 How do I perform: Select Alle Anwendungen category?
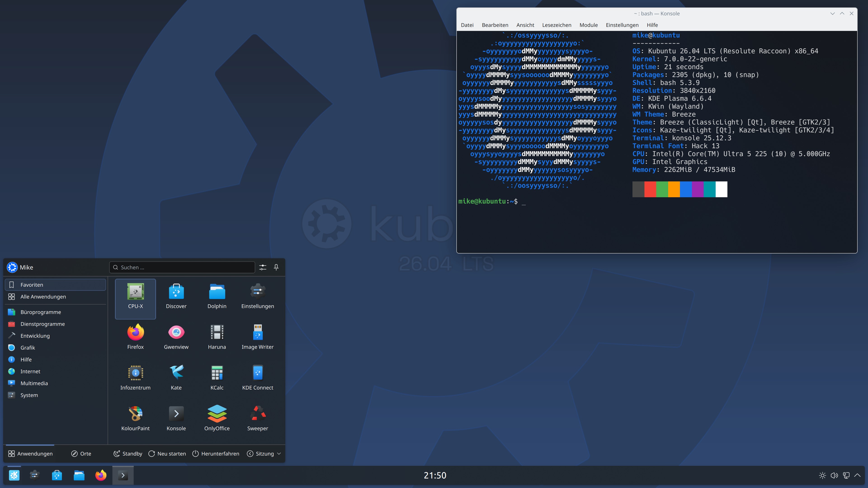56,297
